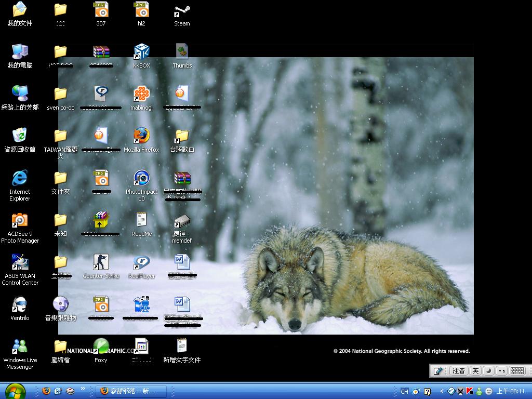Open the 資源回收筒 recycle bin
Image resolution: width=532 pixels, height=399 pixels.
click(x=20, y=140)
